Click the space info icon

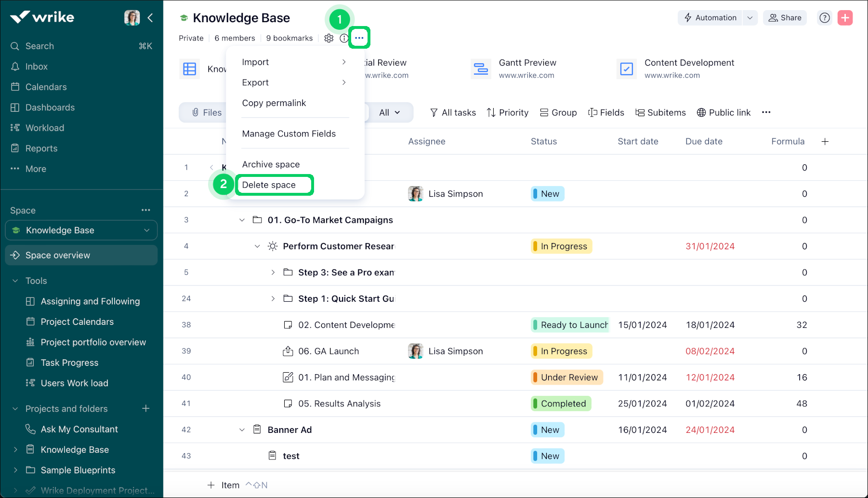pyautogui.click(x=344, y=38)
